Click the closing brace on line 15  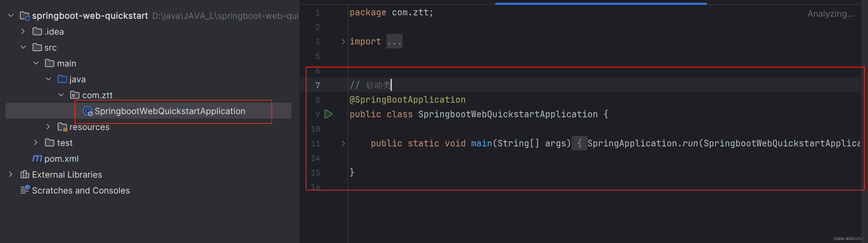tap(352, 172)
